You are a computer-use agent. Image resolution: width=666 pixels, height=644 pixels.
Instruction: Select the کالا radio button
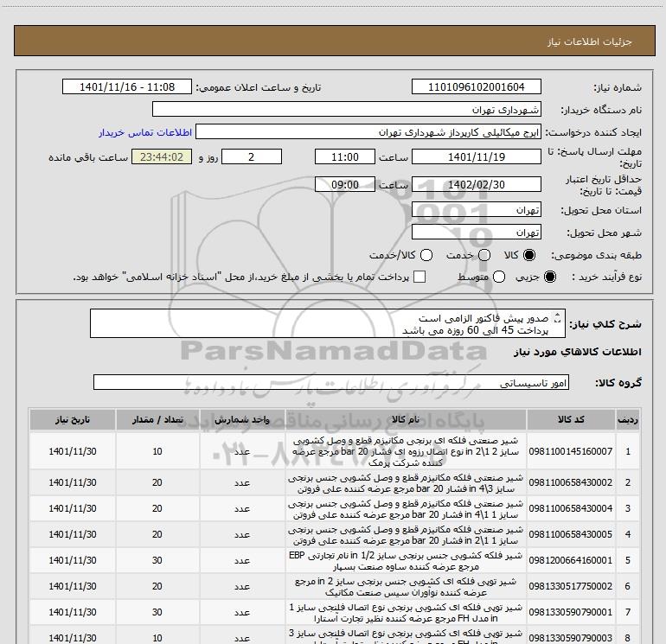pyautogui.click(x=529, y=255)
